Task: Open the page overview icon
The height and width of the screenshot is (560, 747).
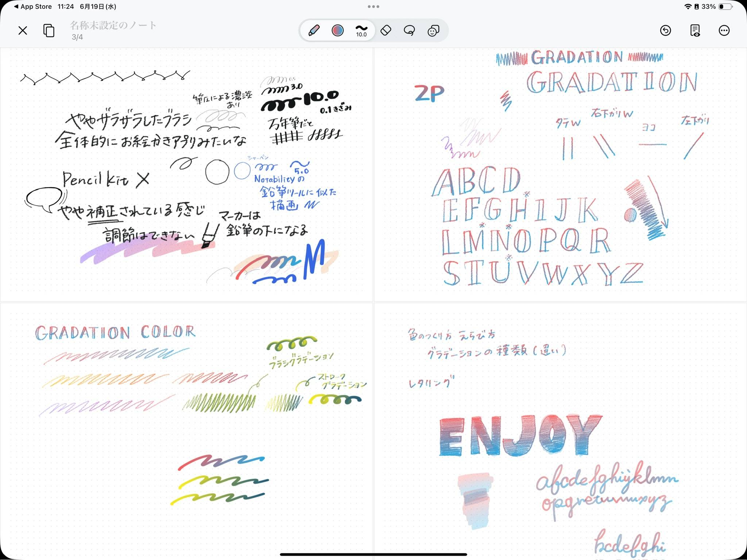Action: click(x=49, y=30)
